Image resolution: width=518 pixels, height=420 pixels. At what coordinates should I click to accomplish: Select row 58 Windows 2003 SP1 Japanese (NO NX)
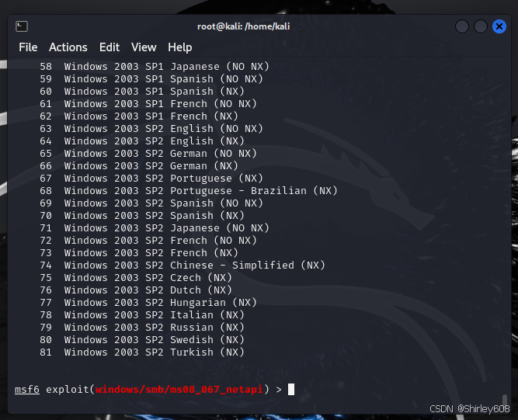tap(155, 66)
